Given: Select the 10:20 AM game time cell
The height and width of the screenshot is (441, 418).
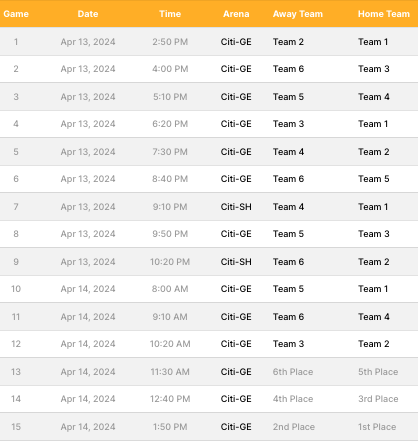Looking at the screenshot, I should pos(170,344).
